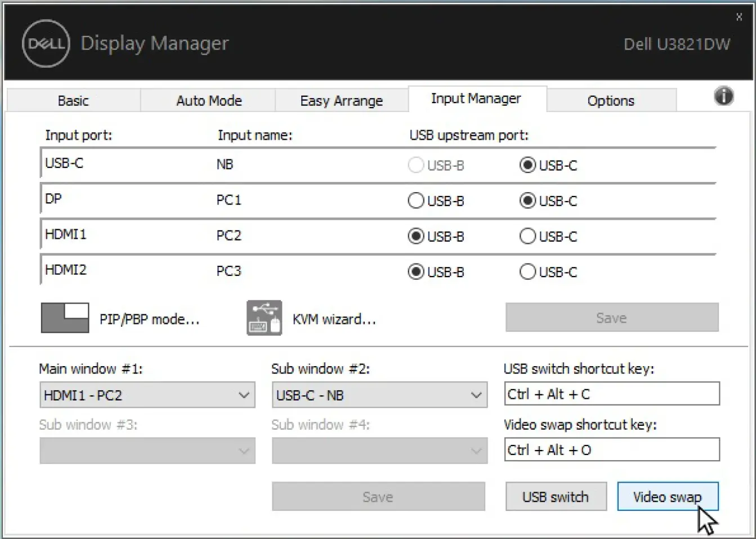Viewport: 756px width, 539px height.
Task: Select USB-B upstream for PC2 input
Action: click(x=415, y=236)
